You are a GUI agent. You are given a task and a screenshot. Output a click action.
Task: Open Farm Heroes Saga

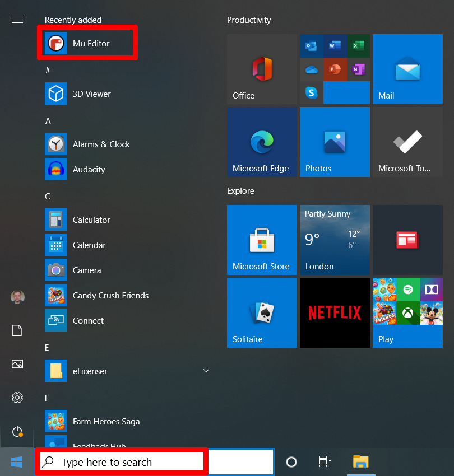coord(128,421)
